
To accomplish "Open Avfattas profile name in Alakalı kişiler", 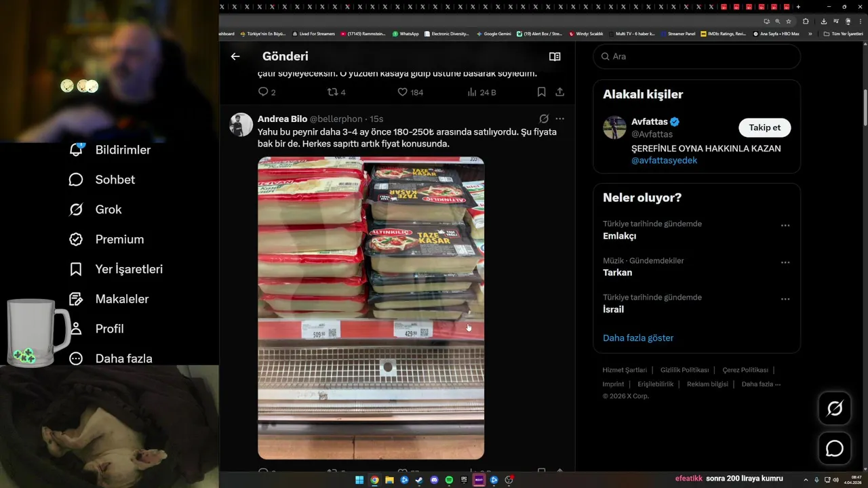I will (x=650, y=122).
